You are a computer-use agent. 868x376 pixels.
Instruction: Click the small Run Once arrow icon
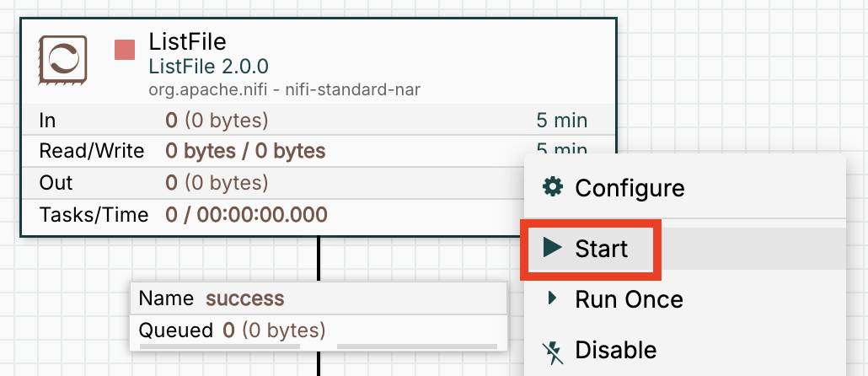553,298
